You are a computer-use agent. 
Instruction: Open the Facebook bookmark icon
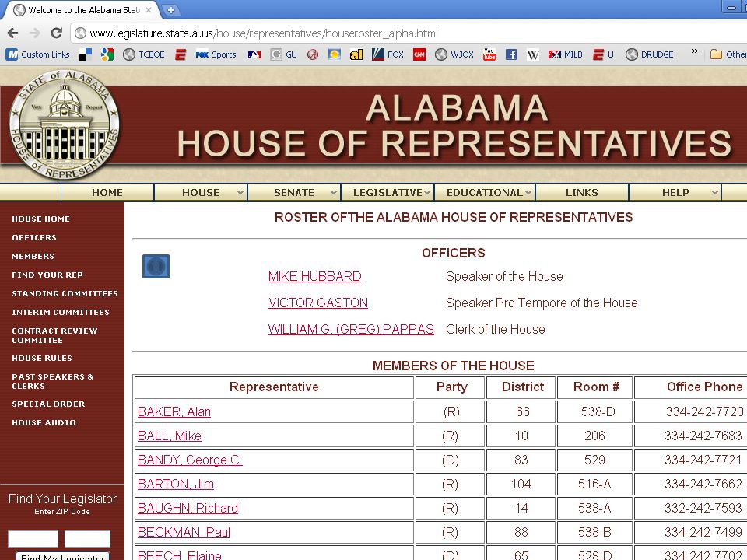click(x=511, y=54)
